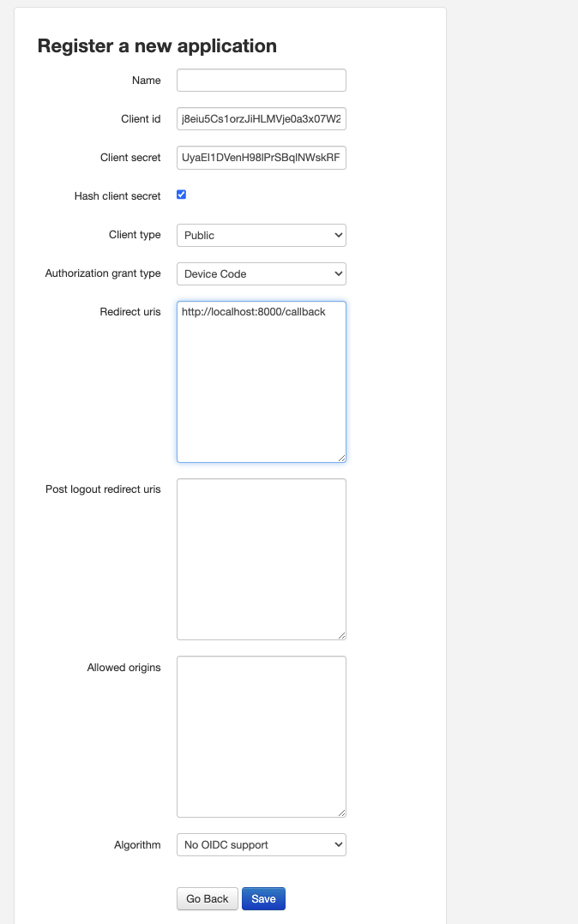The image size is (578, 924).
Task: Save the new application
Action: click(263, 898)
